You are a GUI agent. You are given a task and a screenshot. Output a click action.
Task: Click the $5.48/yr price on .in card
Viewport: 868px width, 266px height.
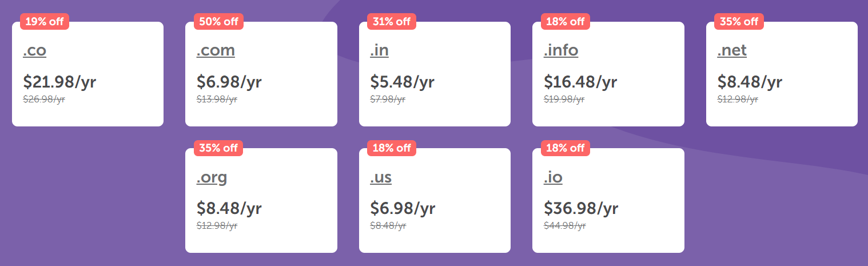[403, 82]
